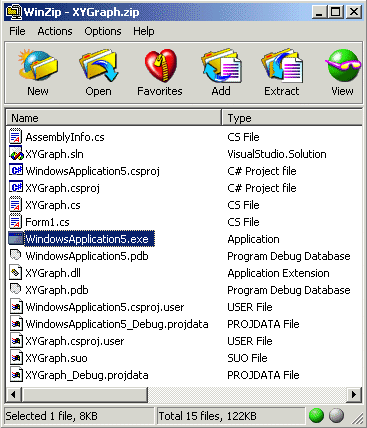Select the file name WindowsApplication5_Debug.projdata
The width and height of the screenshot is (367, 428).
117,324
